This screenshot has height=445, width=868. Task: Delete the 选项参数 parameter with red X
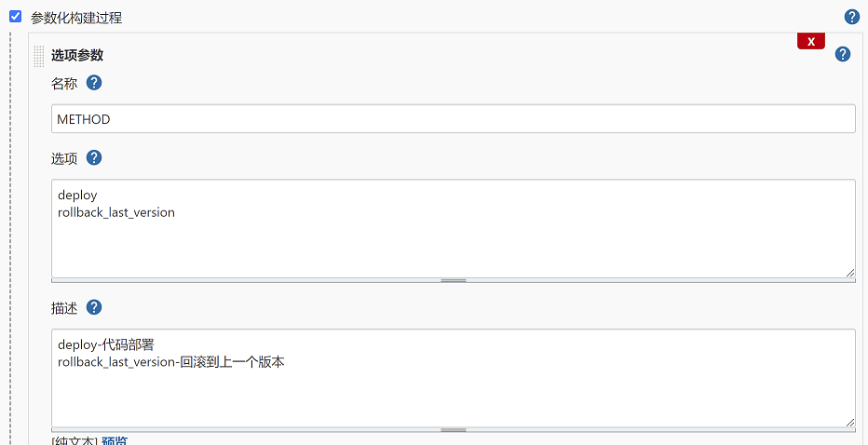pyautogui.click(x=811, y=42)
